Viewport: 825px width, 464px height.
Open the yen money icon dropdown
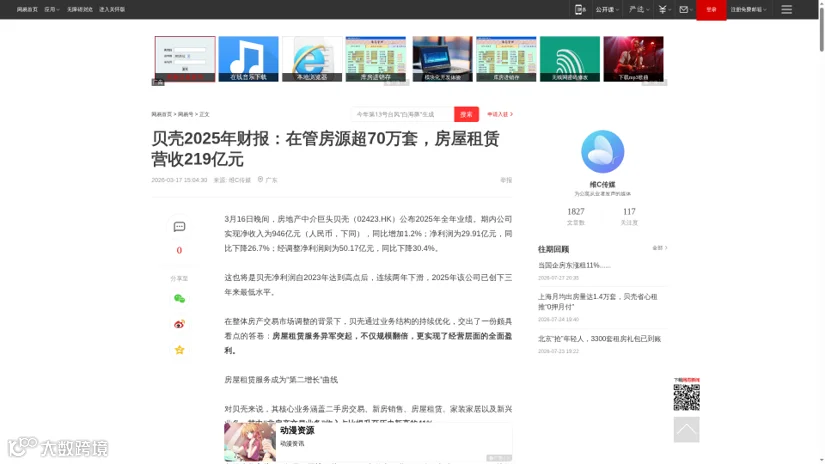664,9
